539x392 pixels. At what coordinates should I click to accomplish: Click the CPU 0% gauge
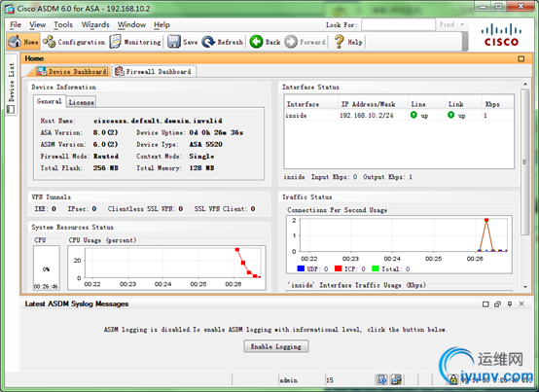pyautogui.click(x=47, y=267)
